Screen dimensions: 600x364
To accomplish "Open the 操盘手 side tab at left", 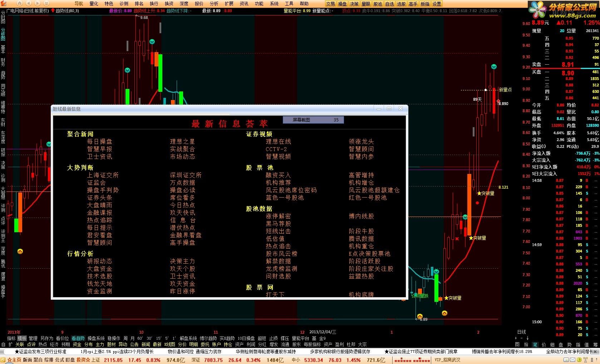I will [3, 291].
